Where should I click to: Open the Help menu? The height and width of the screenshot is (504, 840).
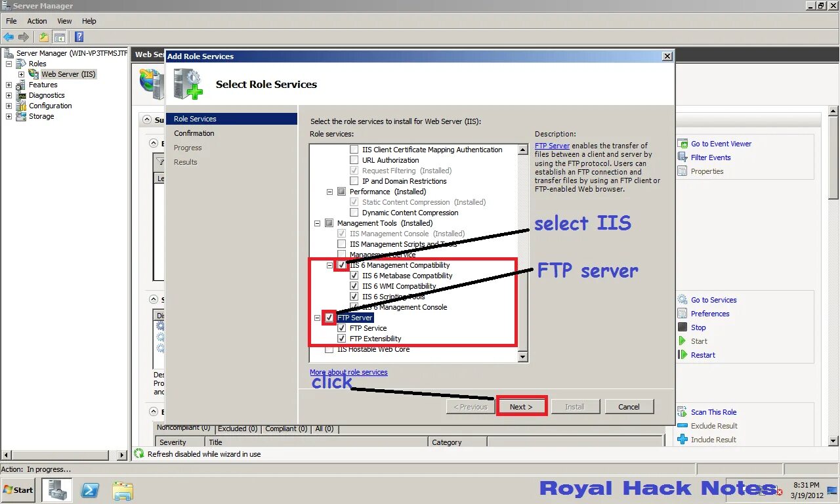tap(89, 21)
